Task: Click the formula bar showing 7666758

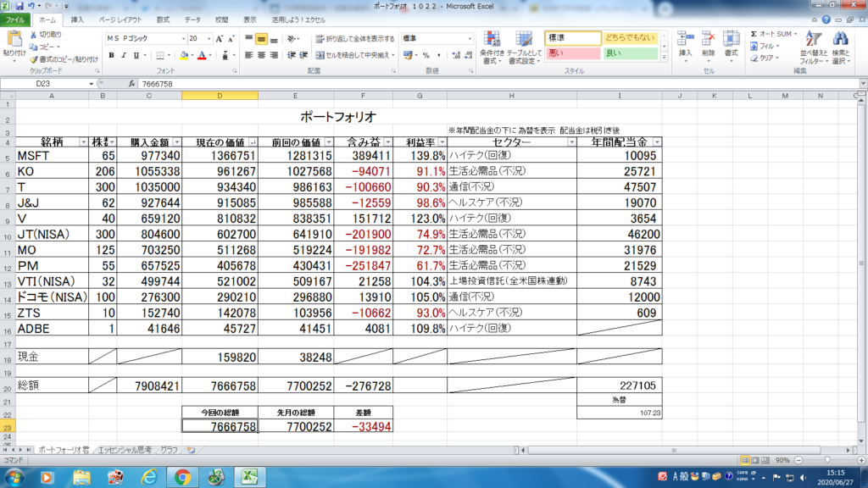Action: pos(498,84)
